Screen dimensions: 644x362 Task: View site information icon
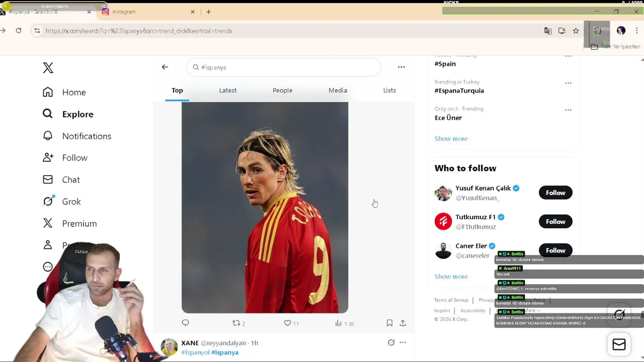coord(37,31)
